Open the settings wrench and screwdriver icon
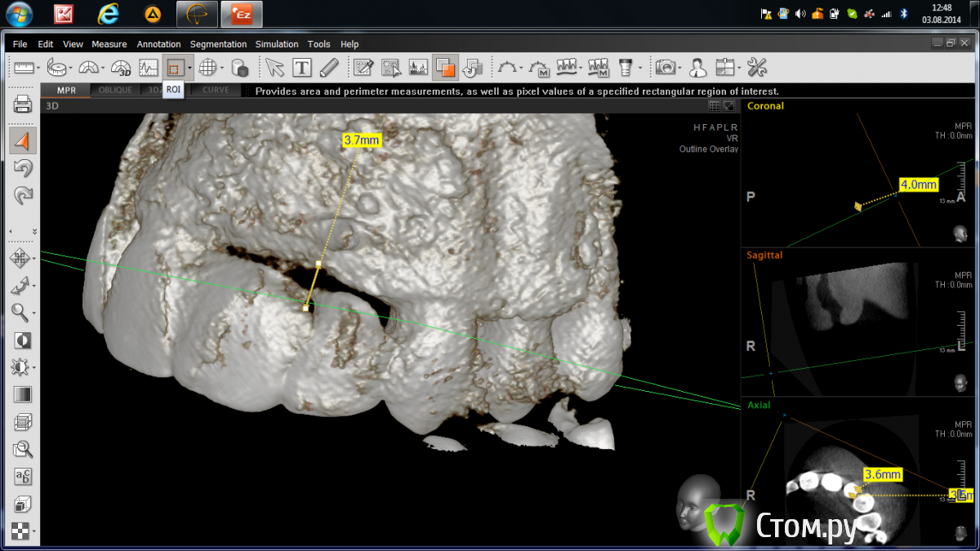Viewport: 980px width, 551px height. coord(757,68)
